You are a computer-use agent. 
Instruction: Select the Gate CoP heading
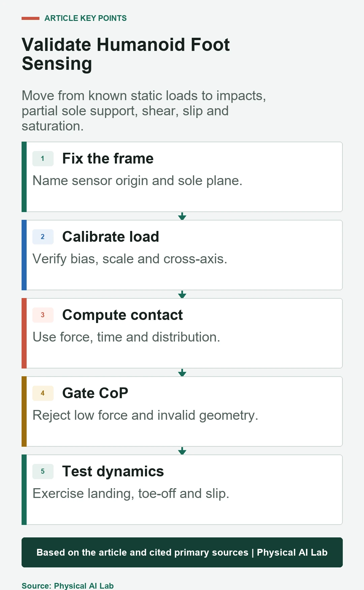[95, 393]
